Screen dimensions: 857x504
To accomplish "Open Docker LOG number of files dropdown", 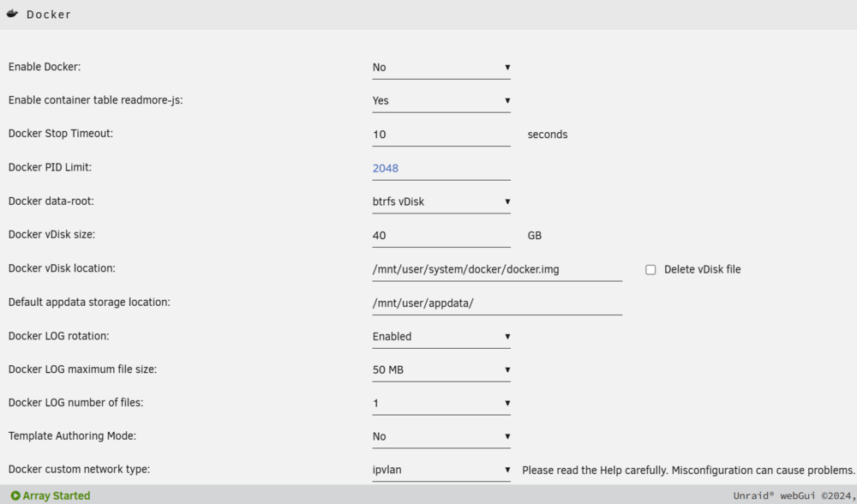I will [441, 404].
